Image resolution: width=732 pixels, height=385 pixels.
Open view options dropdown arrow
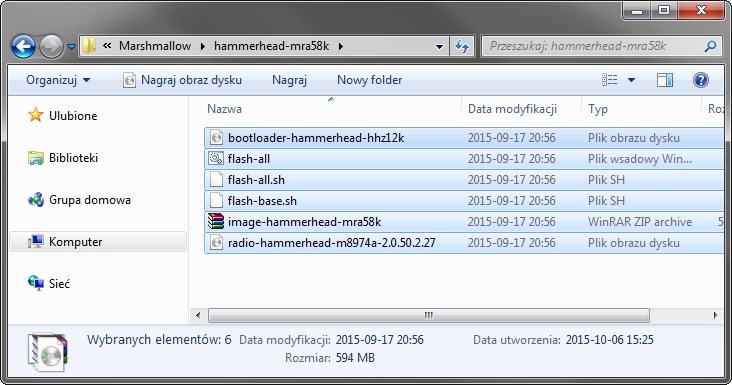click(631, 80)
